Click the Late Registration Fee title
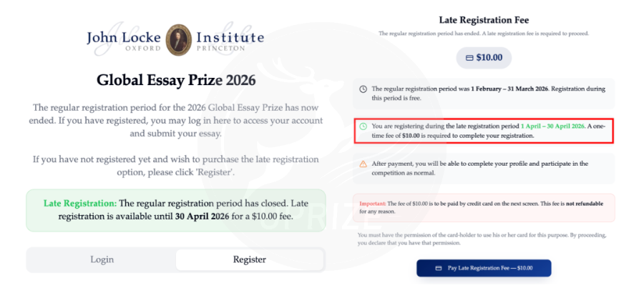644x293 pixels. pos(483,19)
